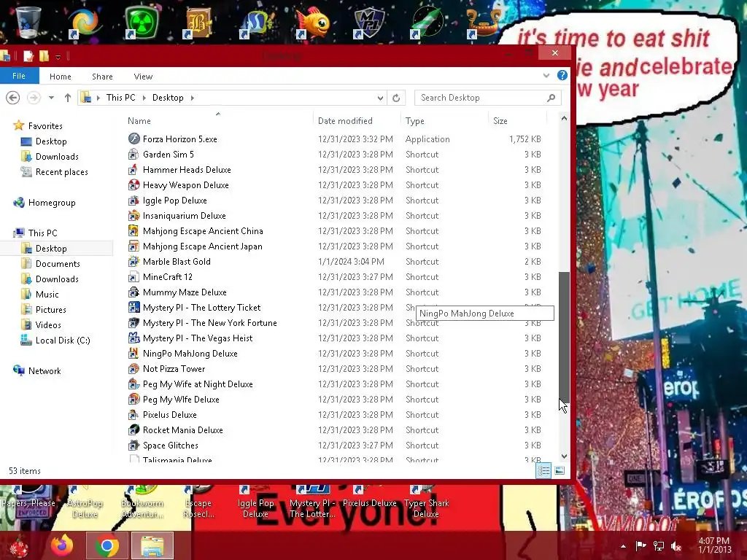Go up one level with Up arrow
The image size is (747, 560).
click(68, 98)
